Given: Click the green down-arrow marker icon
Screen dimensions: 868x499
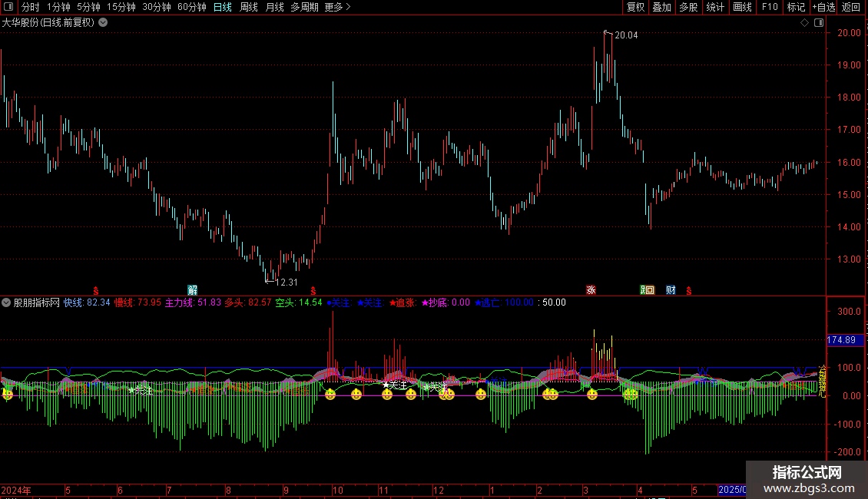Looking at the screenshot, I should click(643, 290).
